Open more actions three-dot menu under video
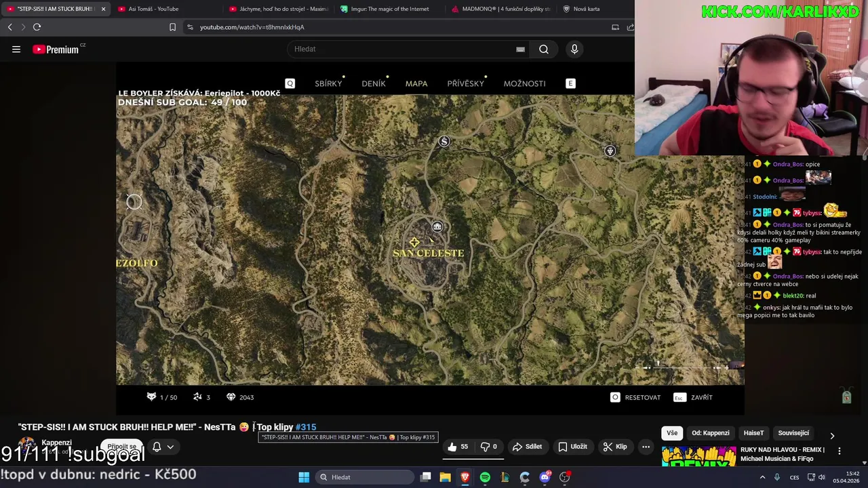Image resolution: width=868 pixels, height=488 pixels. pyautogui.click(x=646, y=447)
